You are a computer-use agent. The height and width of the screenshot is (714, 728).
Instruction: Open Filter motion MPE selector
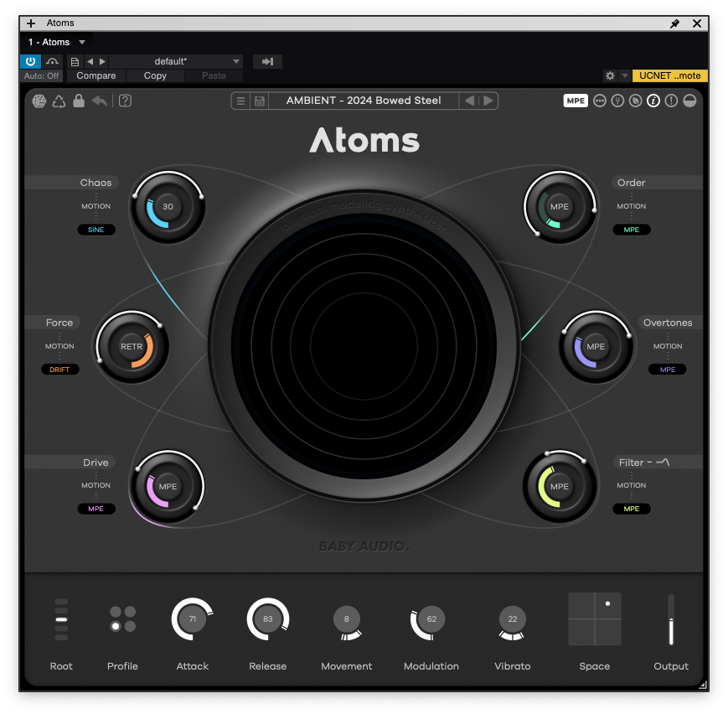coord(632,509)
